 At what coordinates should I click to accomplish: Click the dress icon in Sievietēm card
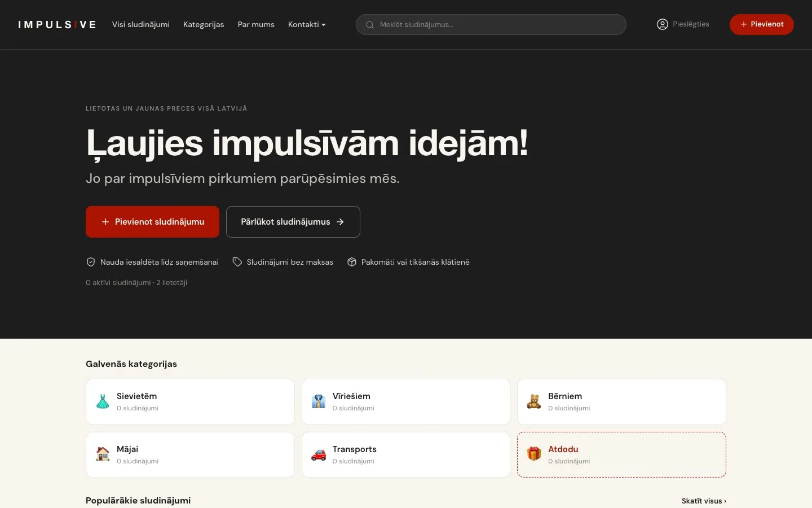[x=103, y=401]
